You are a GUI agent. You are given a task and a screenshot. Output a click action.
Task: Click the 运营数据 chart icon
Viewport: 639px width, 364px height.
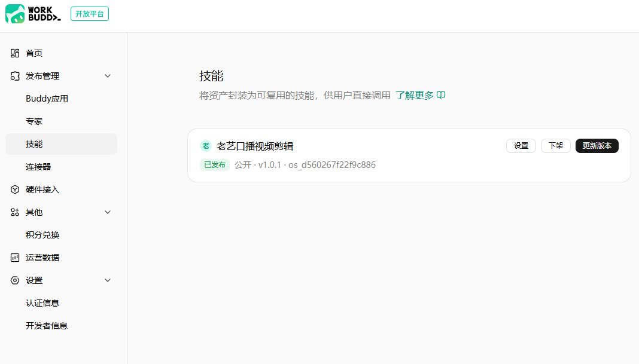[15, 258]
